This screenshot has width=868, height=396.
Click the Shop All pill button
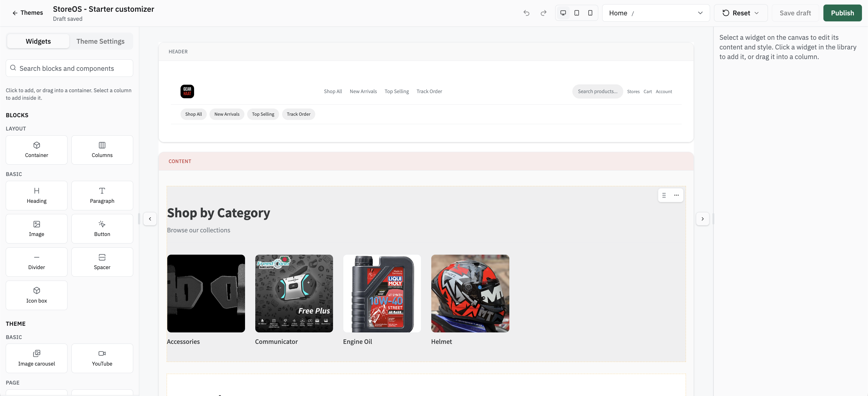tap(193, 114)
